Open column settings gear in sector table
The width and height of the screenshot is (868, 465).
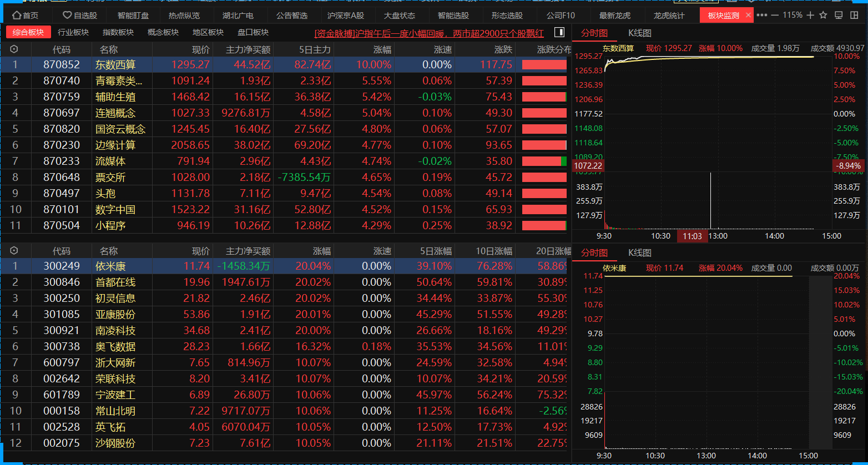click(x=14, y=49)
